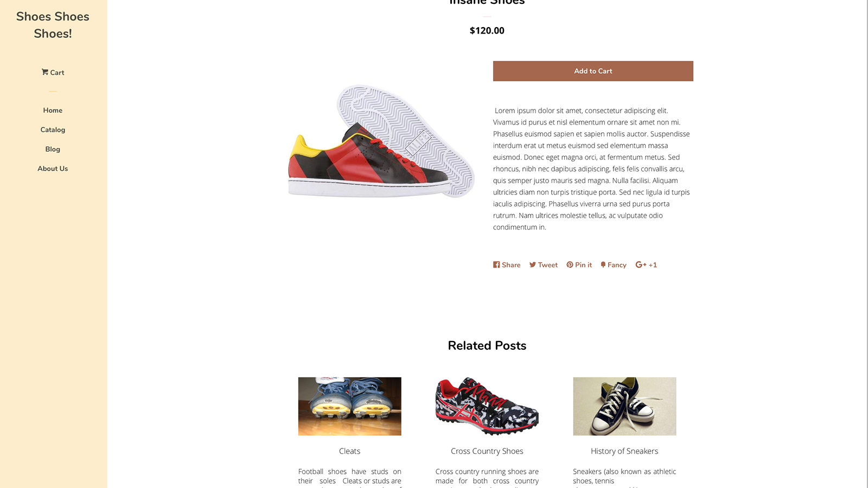868x488 pixels.
Task: Open the Blog page
Action: click(53, 149)
